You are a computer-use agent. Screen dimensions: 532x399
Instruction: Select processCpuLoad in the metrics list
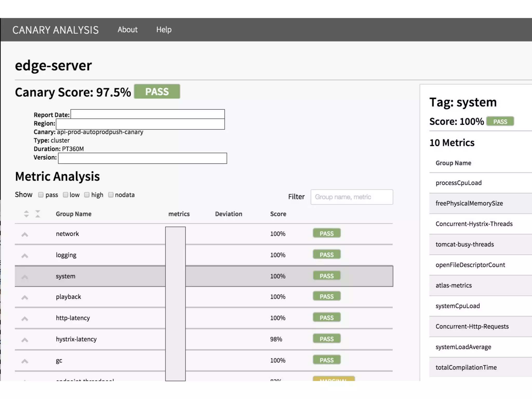click(458, 183)
